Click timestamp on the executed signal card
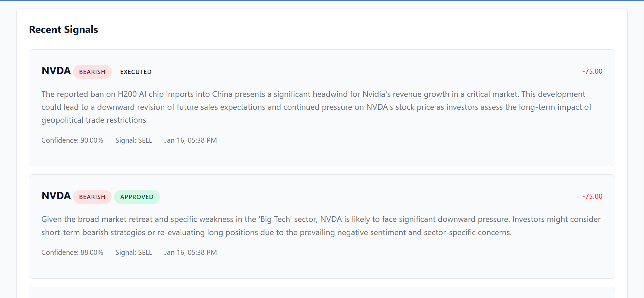 [x=190, y=140]
